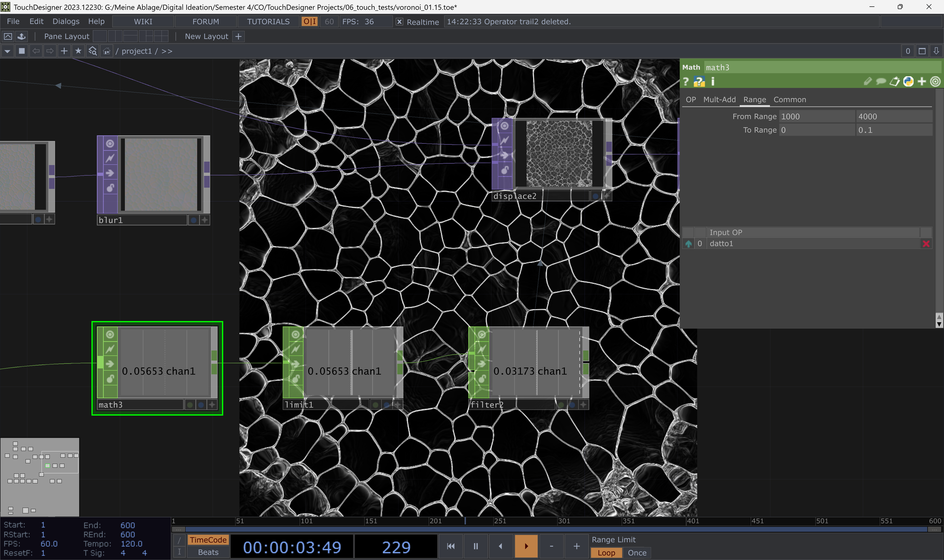Click From Range low value 1000

pos(817,117)
